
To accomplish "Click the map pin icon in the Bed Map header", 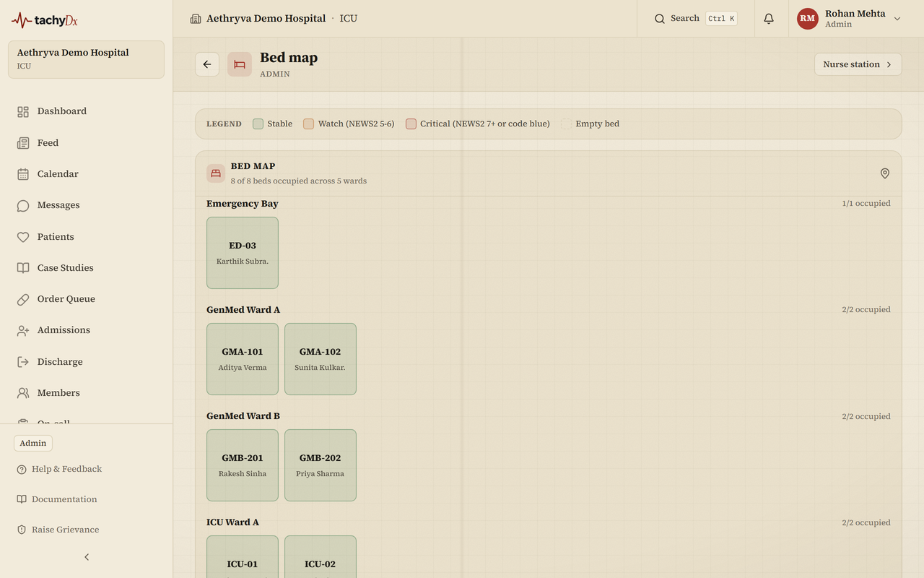I will 885,173.
